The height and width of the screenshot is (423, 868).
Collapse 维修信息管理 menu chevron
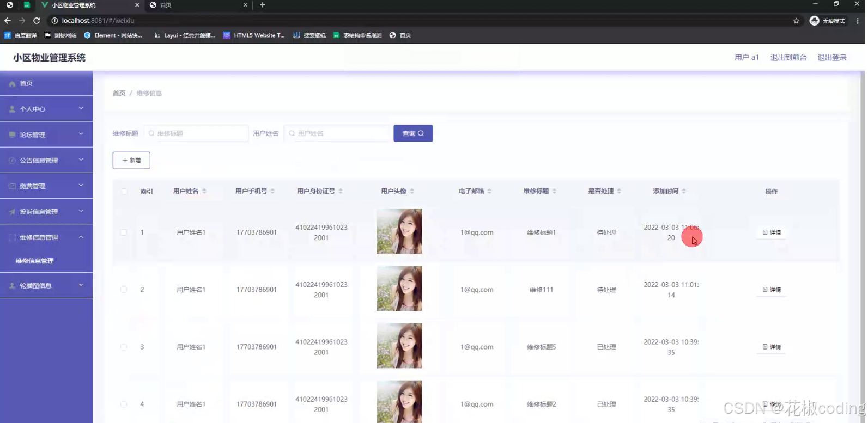coord(81,237)
